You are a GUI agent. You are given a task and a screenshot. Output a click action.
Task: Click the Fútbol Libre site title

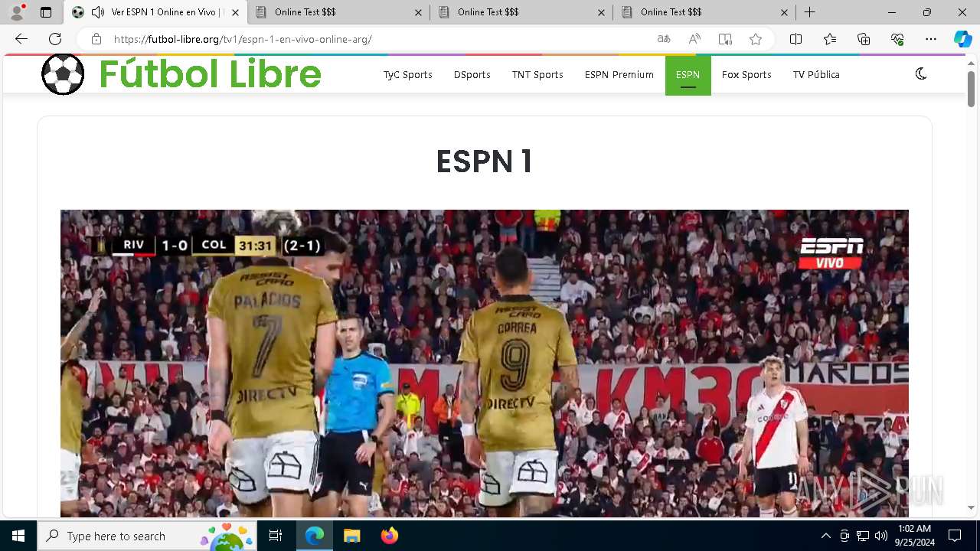(x=210, y=74)
